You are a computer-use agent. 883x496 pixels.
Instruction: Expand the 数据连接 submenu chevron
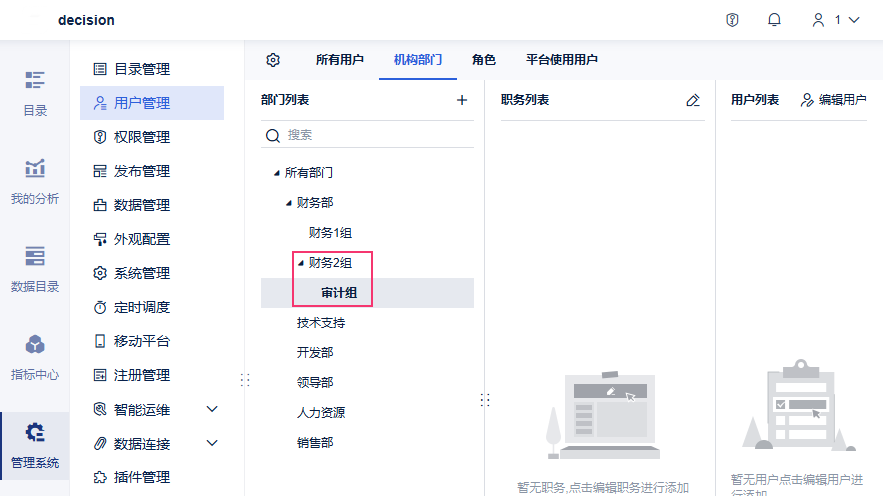tap(212, 443)
